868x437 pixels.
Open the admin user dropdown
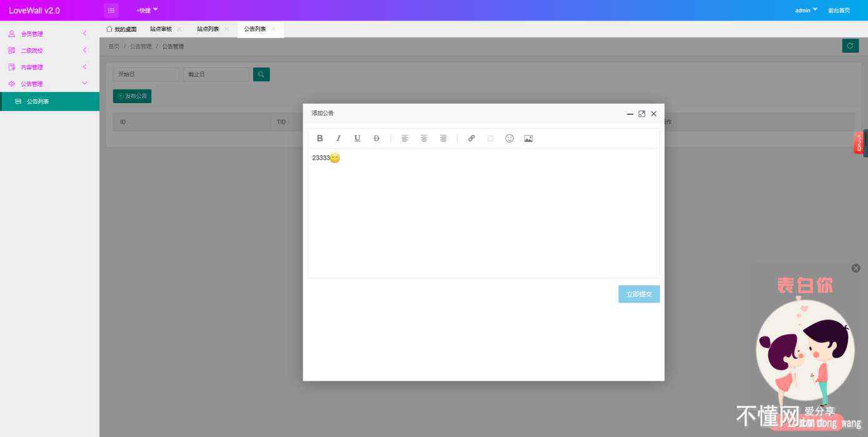(x=806, y=10)
